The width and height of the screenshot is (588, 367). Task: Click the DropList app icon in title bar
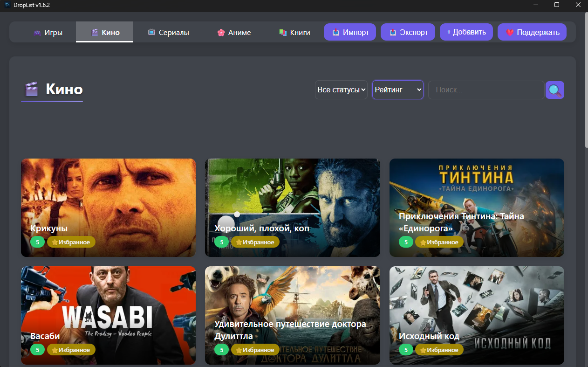7,5
